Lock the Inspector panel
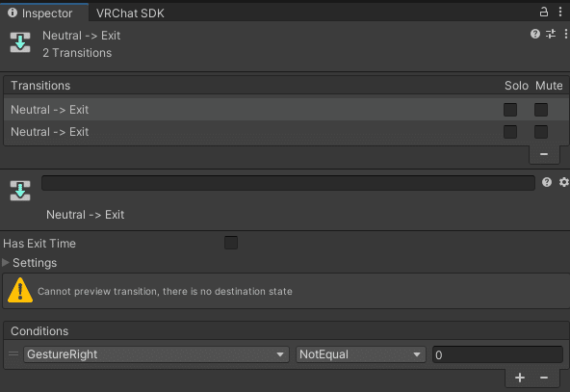570x392 pixels. (543, 12)
